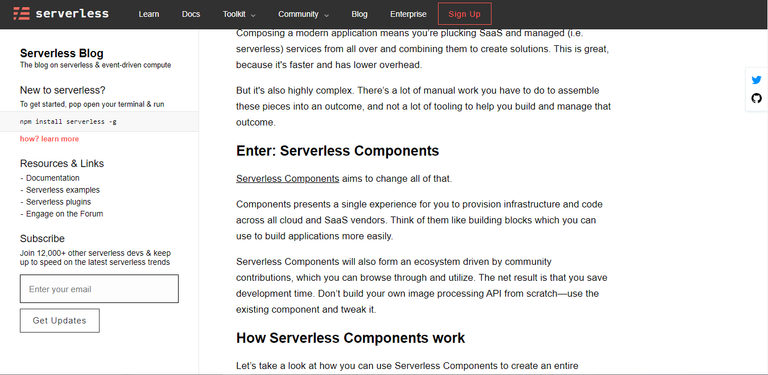
Task: Click the Get Updates button
Action: point(60,321)
